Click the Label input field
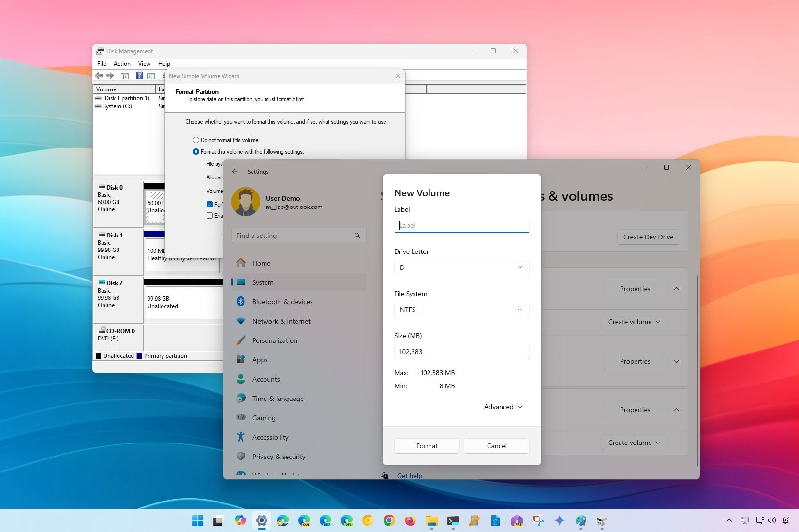 pyautogui.click(x=460, y=225)
